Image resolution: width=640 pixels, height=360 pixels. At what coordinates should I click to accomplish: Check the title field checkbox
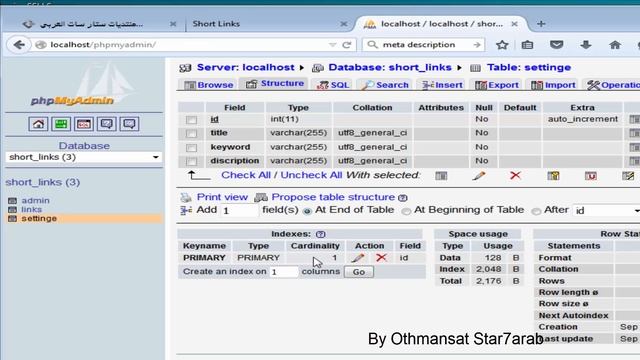click(191, 133)
